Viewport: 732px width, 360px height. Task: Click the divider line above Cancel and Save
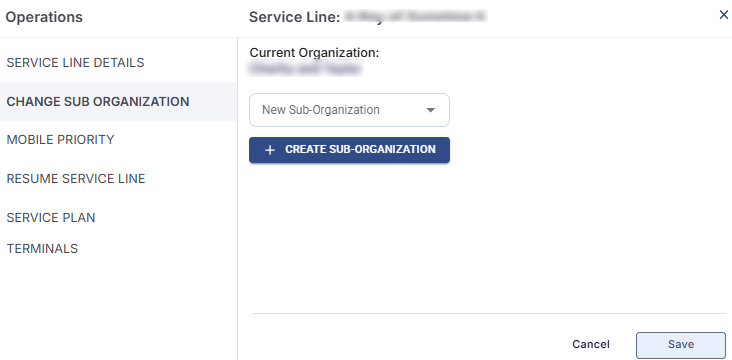click(x=489, y=313)
